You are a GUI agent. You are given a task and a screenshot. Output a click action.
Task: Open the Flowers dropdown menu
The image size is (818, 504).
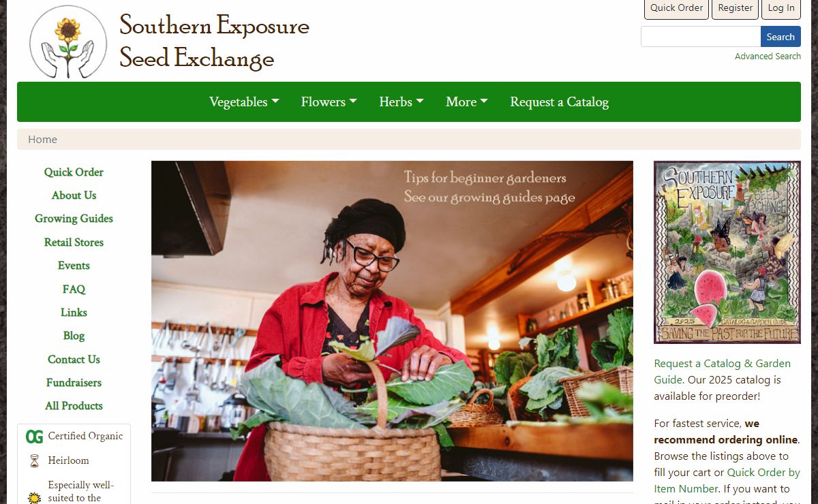coord(329,101)
